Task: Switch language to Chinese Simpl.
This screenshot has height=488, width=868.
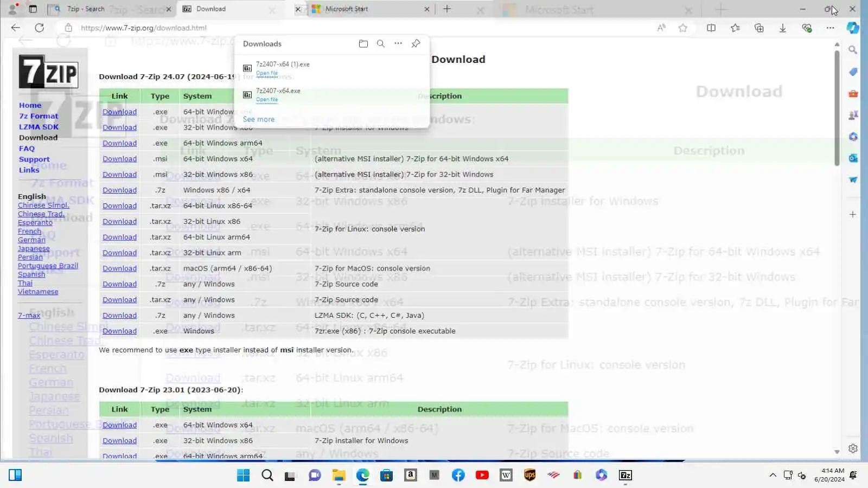Action: coord(43,205)
